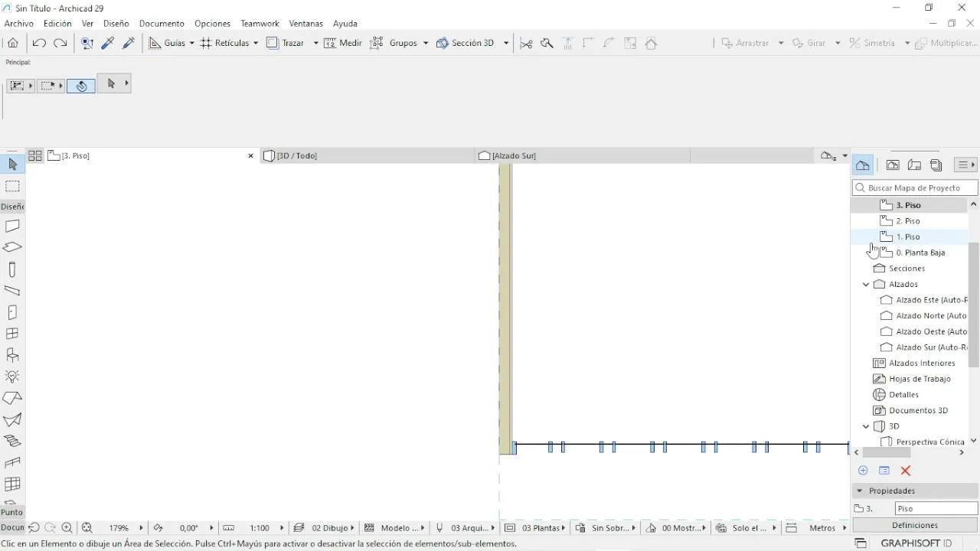
Task: Click the navigator vertical scrollbar
Action: pyautogui.click(x=974, y=306)
